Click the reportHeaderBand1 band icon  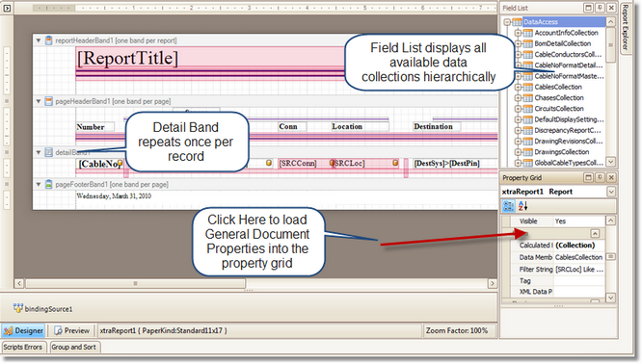click(49, 40)
